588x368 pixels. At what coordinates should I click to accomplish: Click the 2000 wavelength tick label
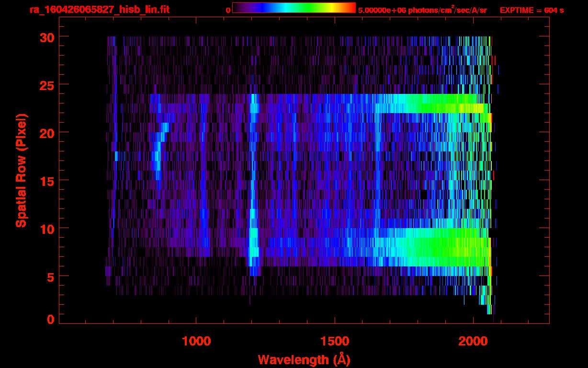coord(473,341)
